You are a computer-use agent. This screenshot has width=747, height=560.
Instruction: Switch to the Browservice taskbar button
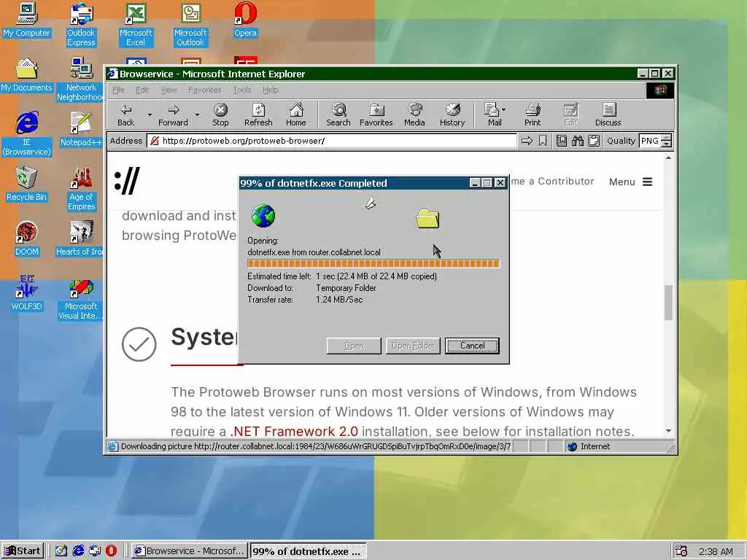coord(190,551)
